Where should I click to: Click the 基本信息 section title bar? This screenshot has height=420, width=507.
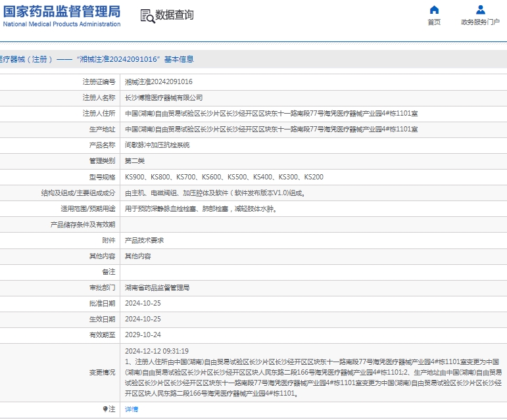tap(254, 59)
